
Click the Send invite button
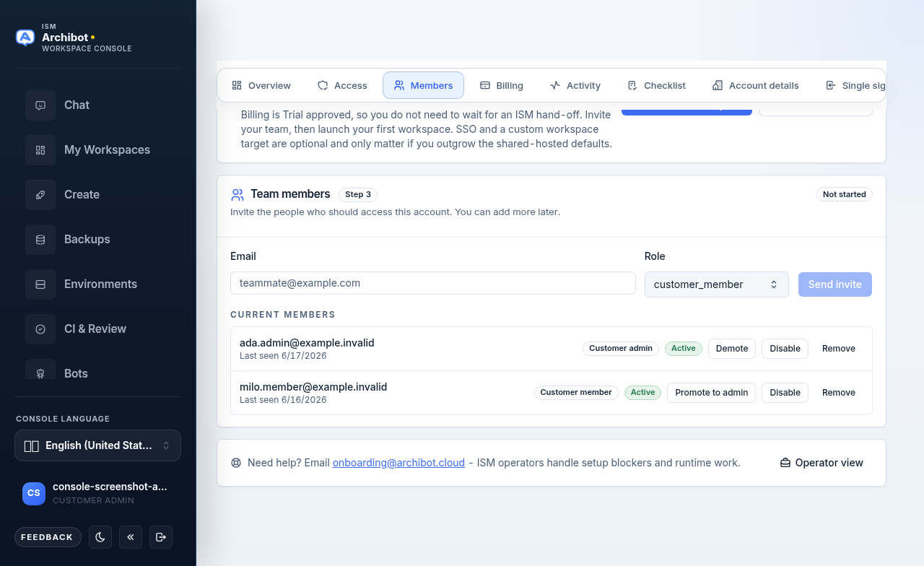coord(835,284)
